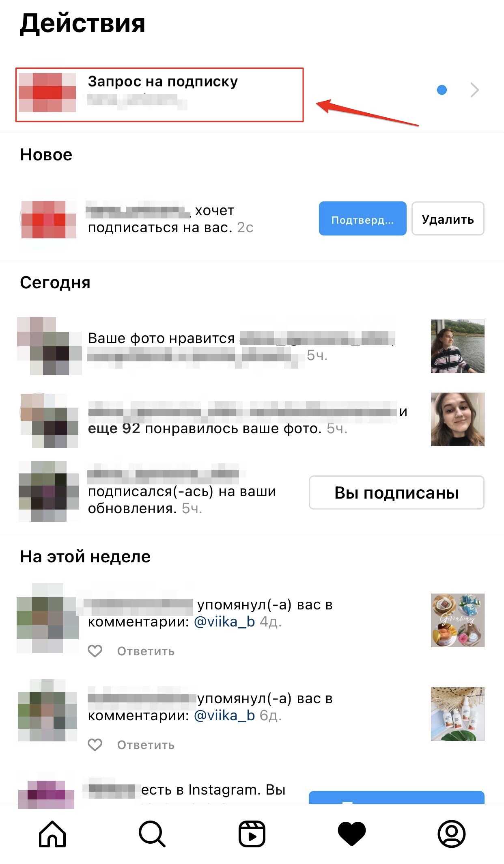Open the Profile tab icon
The image size is (504, 864).
(x=452, y=834)
